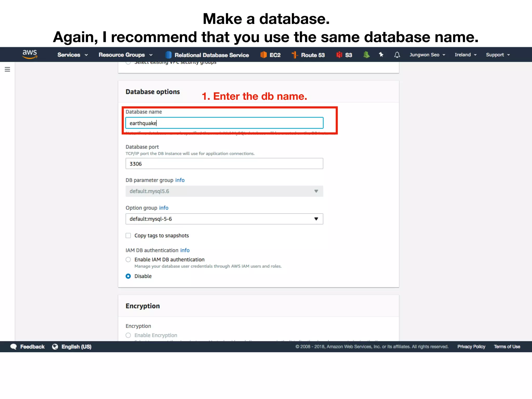Click the green Elastic Beanstalk shortcut icon
The image size is (532, 399).
[366, 55]
